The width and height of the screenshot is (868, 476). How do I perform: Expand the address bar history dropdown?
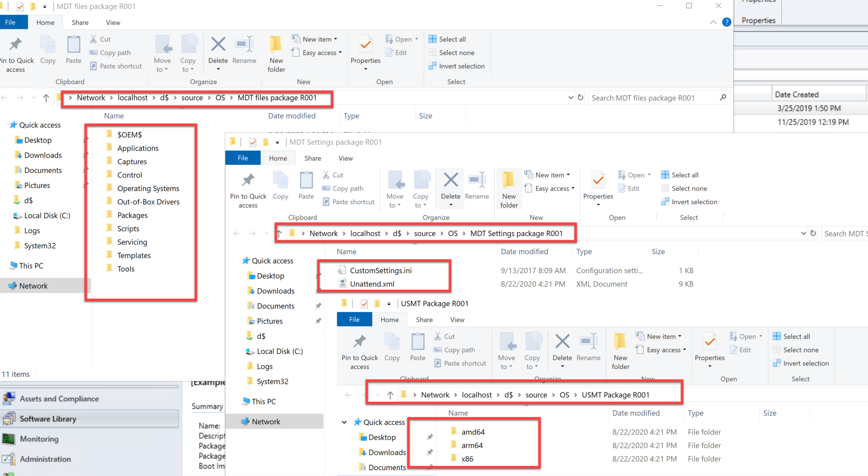570,97
